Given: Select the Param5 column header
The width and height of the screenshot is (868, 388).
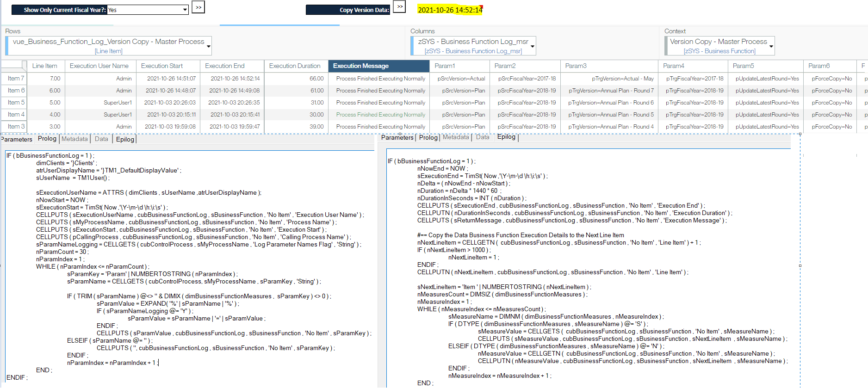Looking at the screenshot, I should (x=766, y=66).
